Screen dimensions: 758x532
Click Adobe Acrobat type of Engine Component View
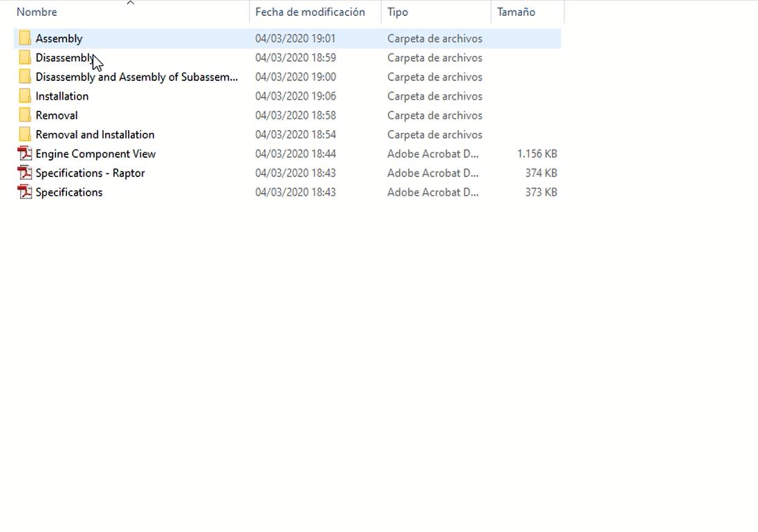click(433, 154)
